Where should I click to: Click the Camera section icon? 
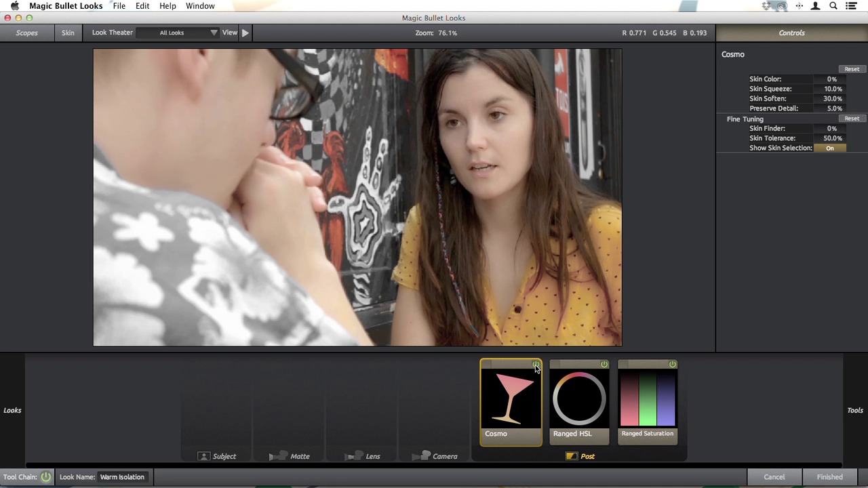[x=422, y=456]
